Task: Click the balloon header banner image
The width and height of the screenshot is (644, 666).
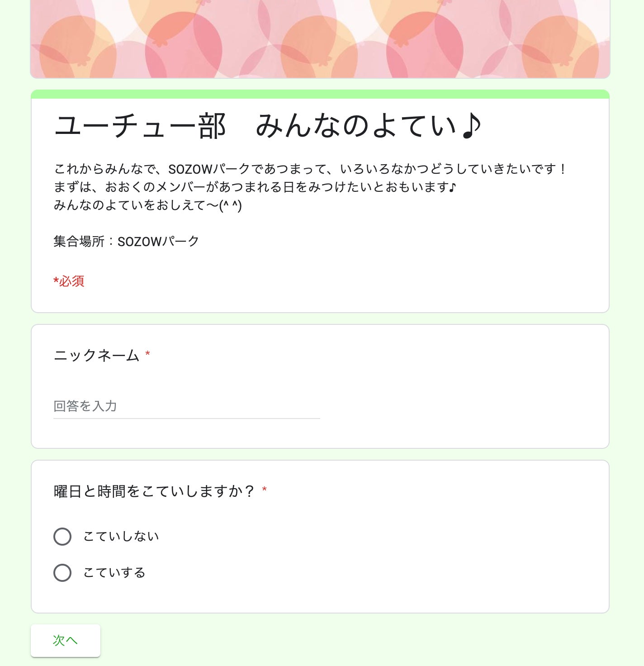Action: (x=320, y=39)
